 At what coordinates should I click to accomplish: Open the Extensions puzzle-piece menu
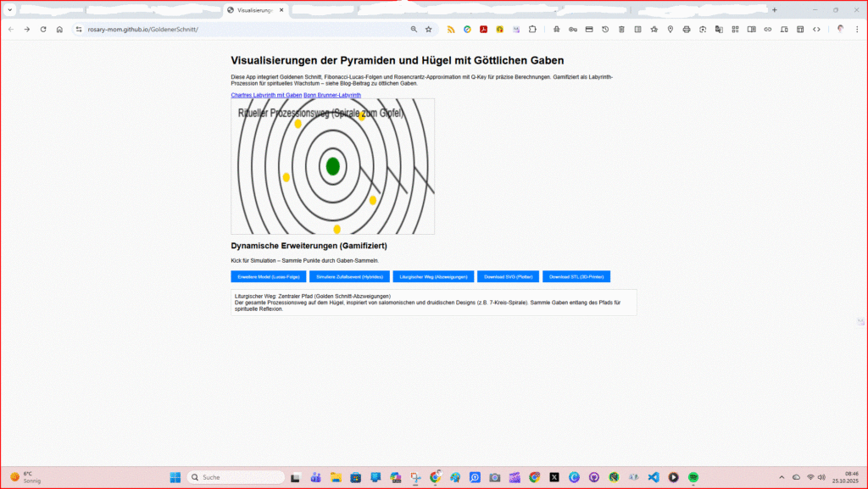point(532,29)
